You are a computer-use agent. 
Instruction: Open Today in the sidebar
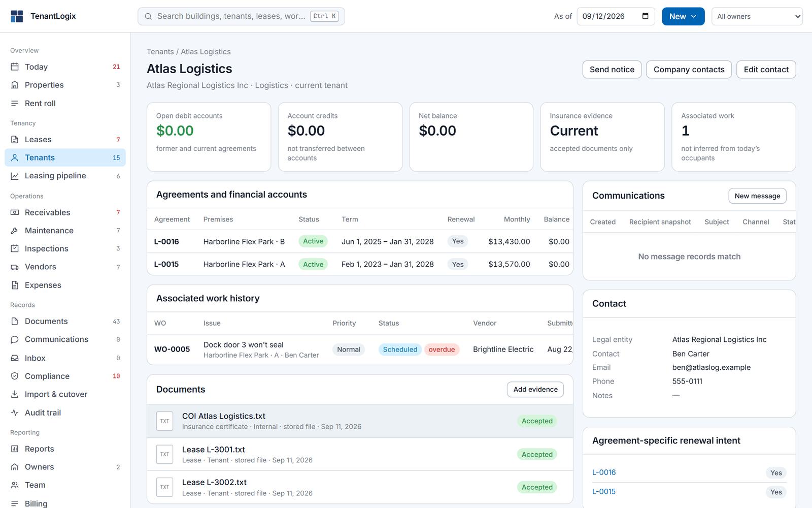click(65, 67)
